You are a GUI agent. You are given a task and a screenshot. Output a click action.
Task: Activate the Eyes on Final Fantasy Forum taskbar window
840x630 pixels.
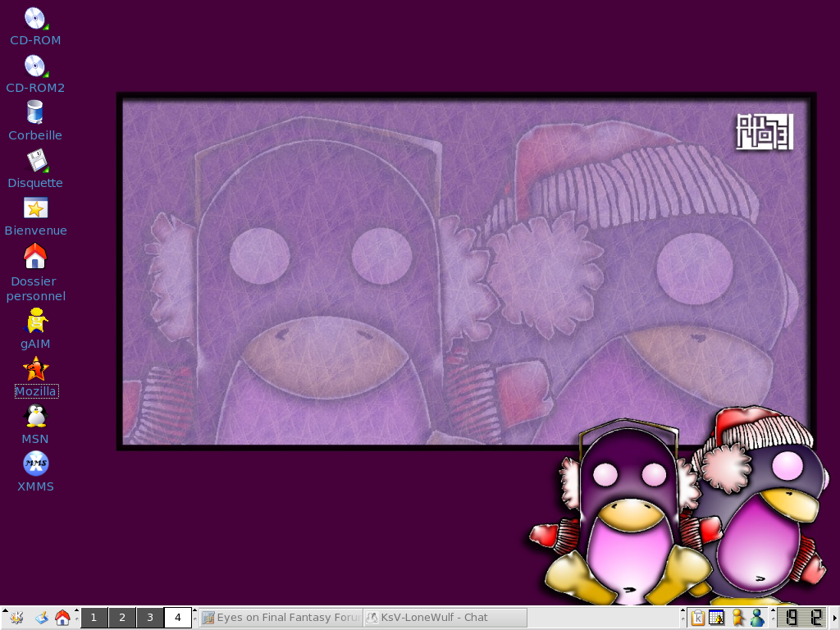pyautogui.click(x=281, y=618)
